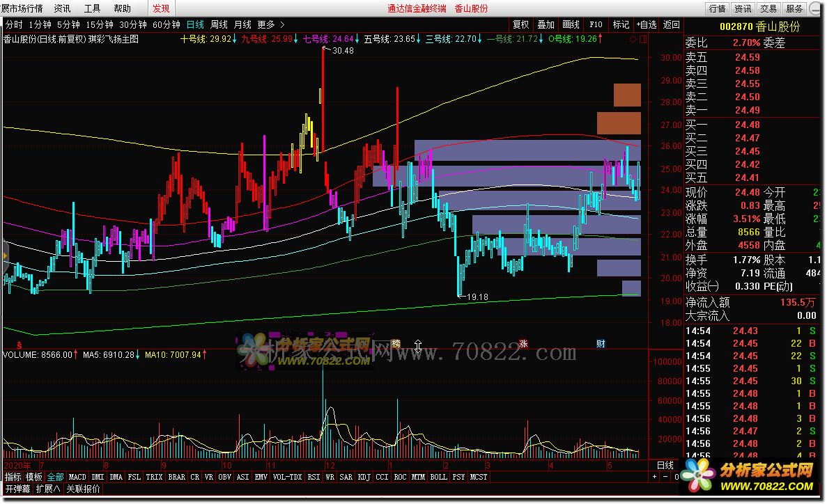This screenshot has width=827, height=504.
Task: Click the 榜 ranking marker icon
Action: (396, 344)
